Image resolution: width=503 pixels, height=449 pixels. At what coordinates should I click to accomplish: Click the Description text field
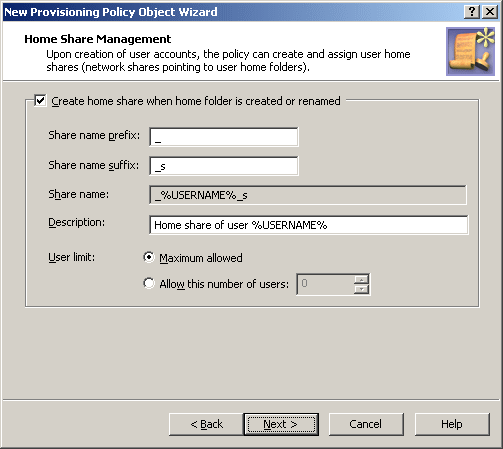tap(309, 225)
